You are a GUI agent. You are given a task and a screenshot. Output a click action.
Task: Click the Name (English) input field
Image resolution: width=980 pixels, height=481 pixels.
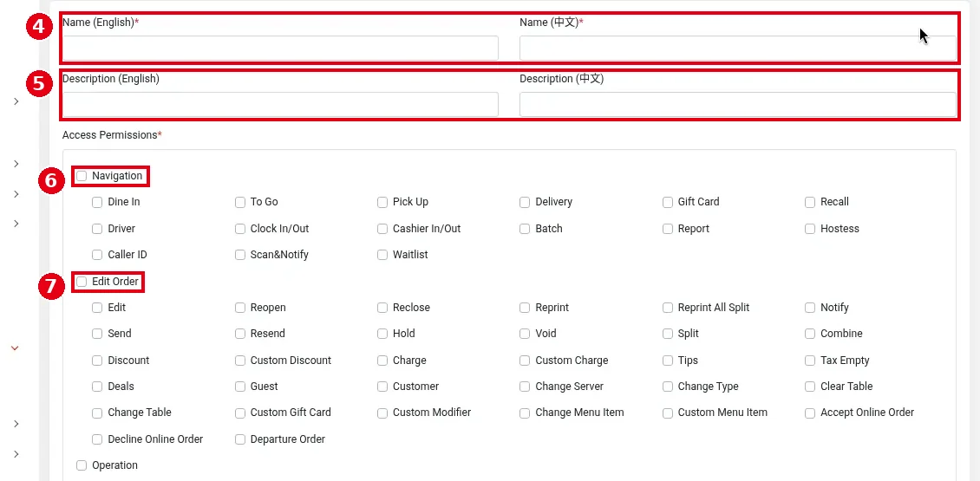(280, 49)
